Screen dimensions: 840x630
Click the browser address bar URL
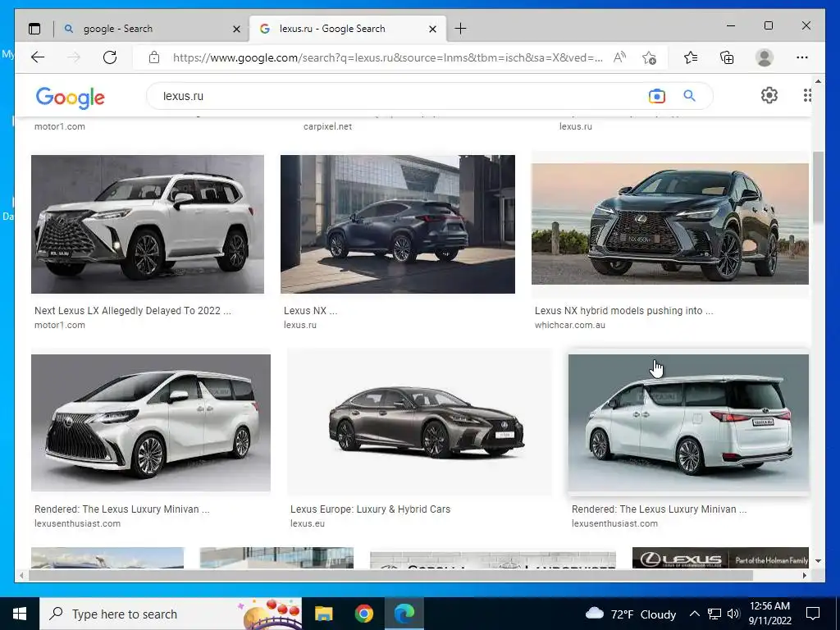point(387,57)
